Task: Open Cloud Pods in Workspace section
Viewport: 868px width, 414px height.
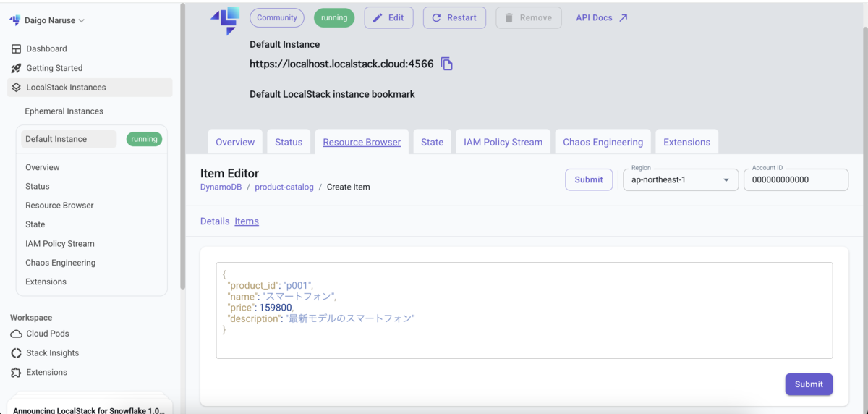Action: coord(48,334)
